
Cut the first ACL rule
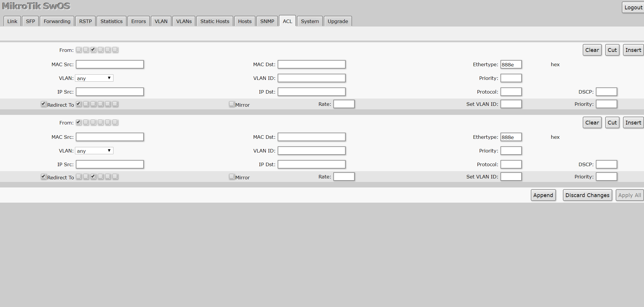point(612,50)
